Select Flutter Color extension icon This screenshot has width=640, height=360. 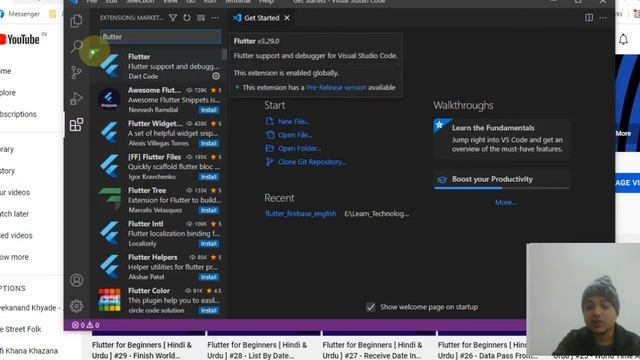pyautogui.click(x=109, y=300)
